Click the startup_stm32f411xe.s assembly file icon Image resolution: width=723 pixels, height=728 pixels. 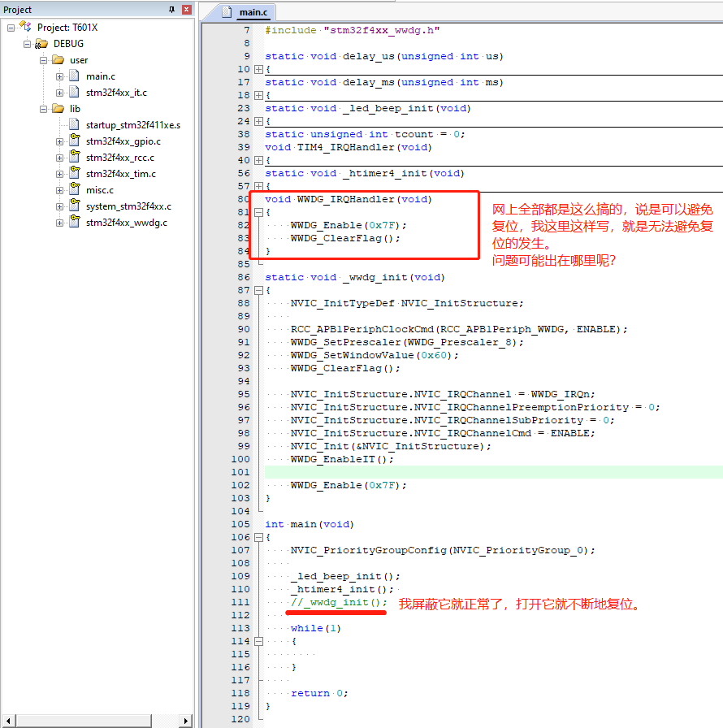75,124
